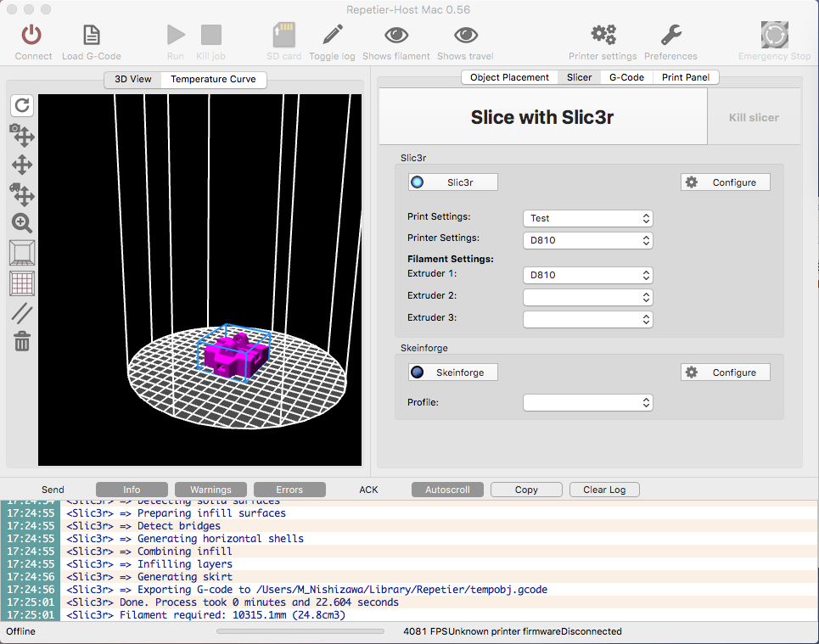Select the rotate camera move tool
The image size is (819, 644).
point(22,135)
